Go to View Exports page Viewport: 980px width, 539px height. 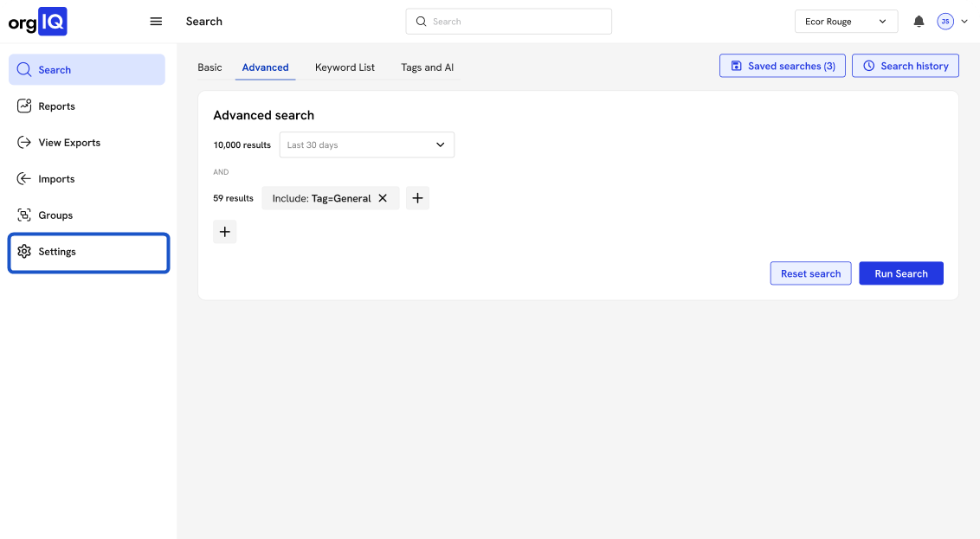tap(69, 143)
